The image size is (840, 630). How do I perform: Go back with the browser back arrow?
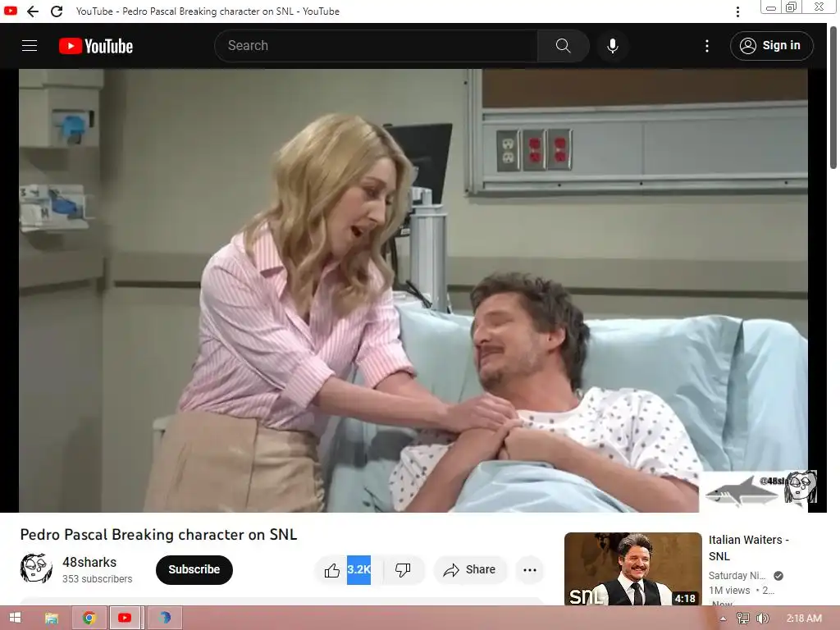pos(33,11)
